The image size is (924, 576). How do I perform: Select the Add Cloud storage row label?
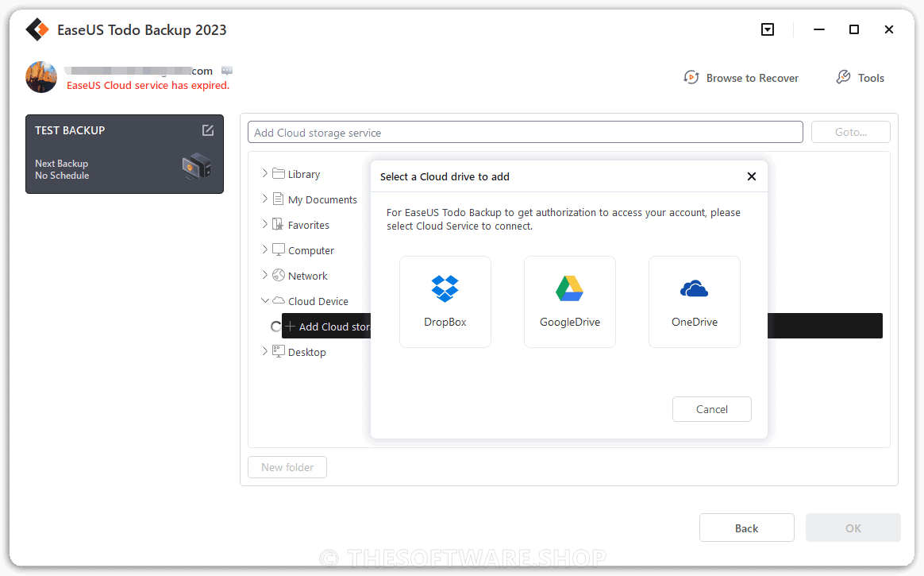tap(335, 326)
